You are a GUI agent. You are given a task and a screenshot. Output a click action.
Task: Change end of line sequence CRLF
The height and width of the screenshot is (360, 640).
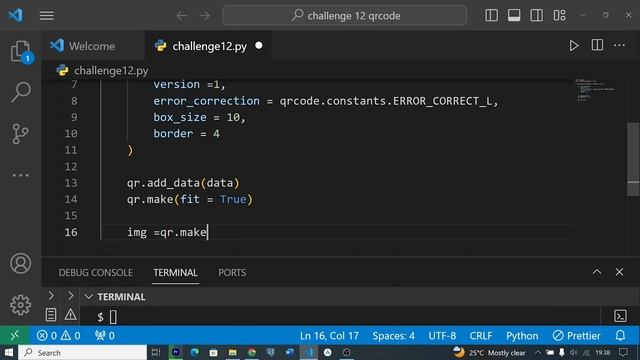pyautogui.click(x=481, y=336)
